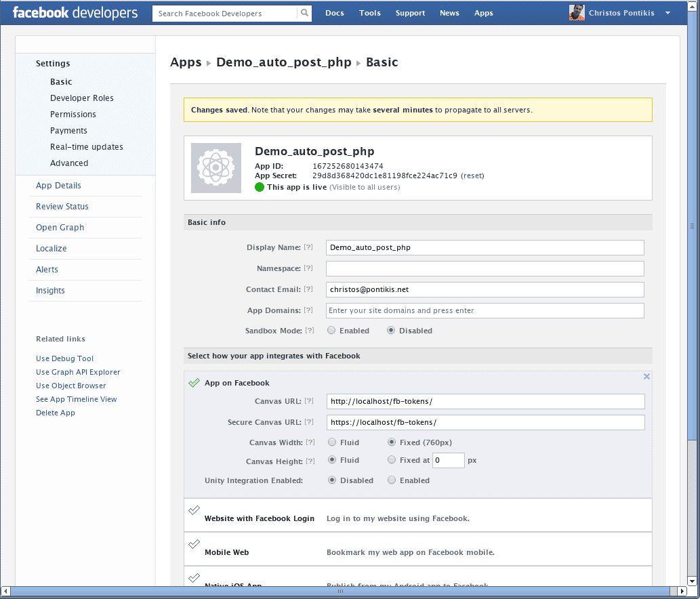Select Fluid Canvas Width option

[x=331, y=442]
